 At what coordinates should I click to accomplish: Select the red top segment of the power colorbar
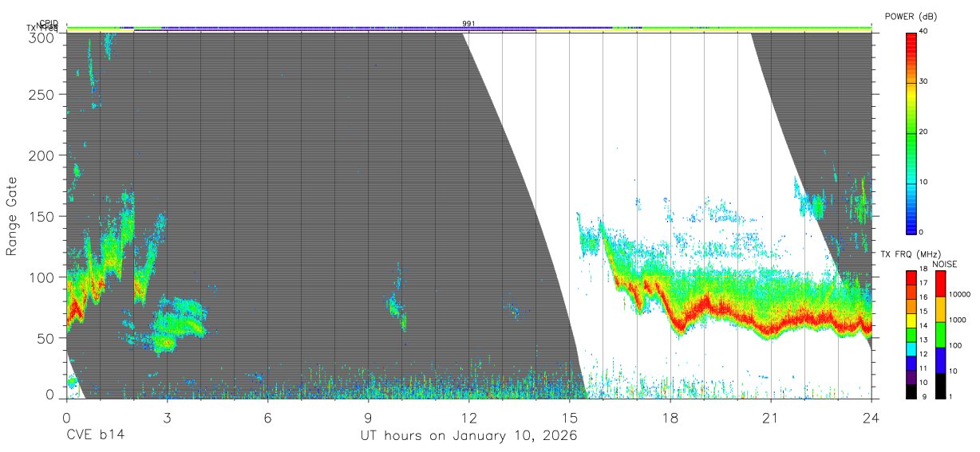coord(911,57)
